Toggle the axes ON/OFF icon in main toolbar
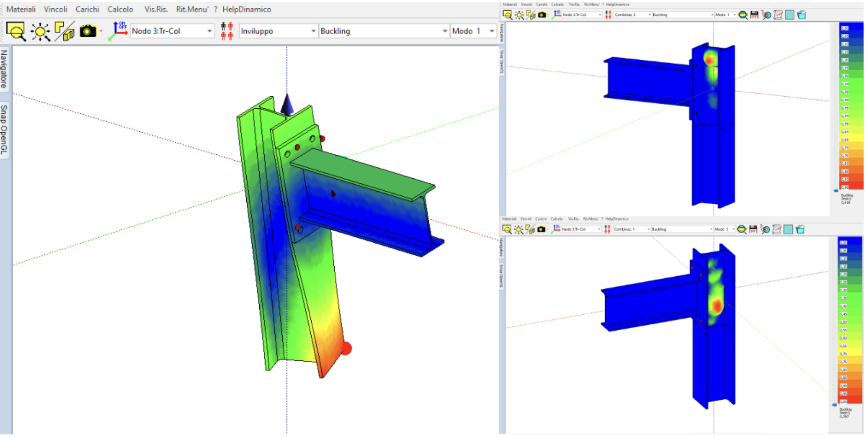The width and height of the screenshot is (868, 437). pos(118,31)
